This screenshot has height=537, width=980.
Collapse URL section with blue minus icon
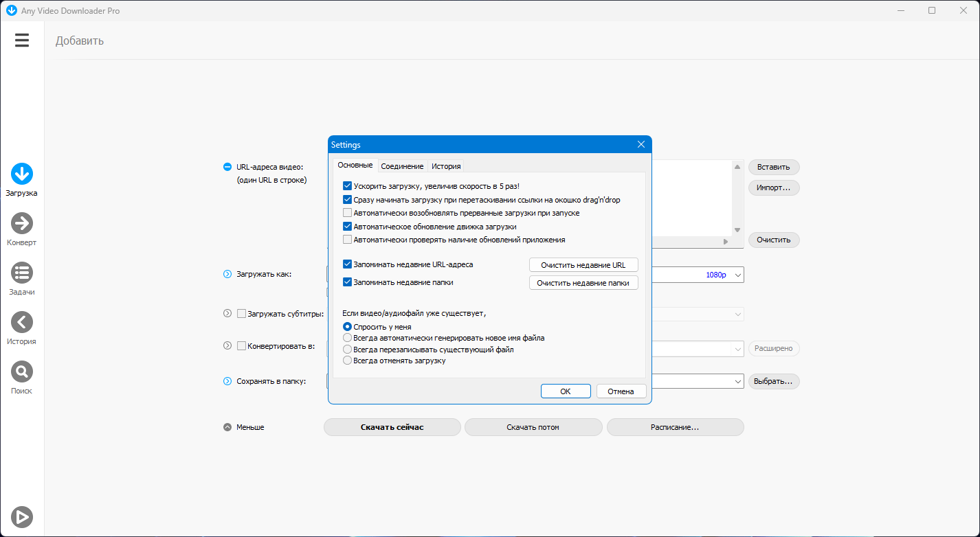[x=227, y=167]
